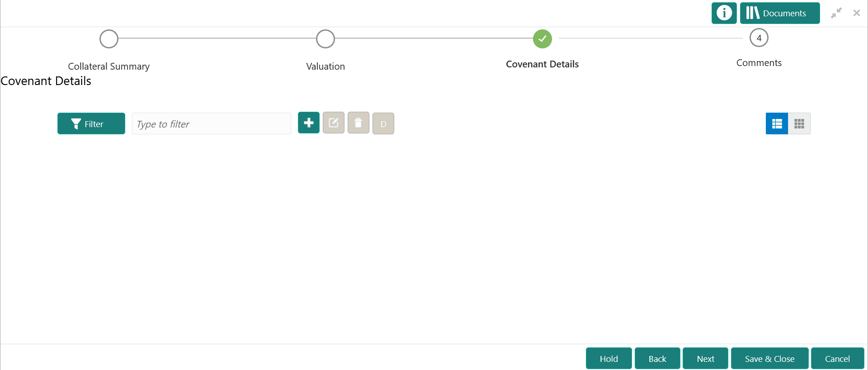The width and height of the screenshot is (868, 370).
Task: Toggle the Covenant Details completed step indicator
Action: click(x=542, y=39)
